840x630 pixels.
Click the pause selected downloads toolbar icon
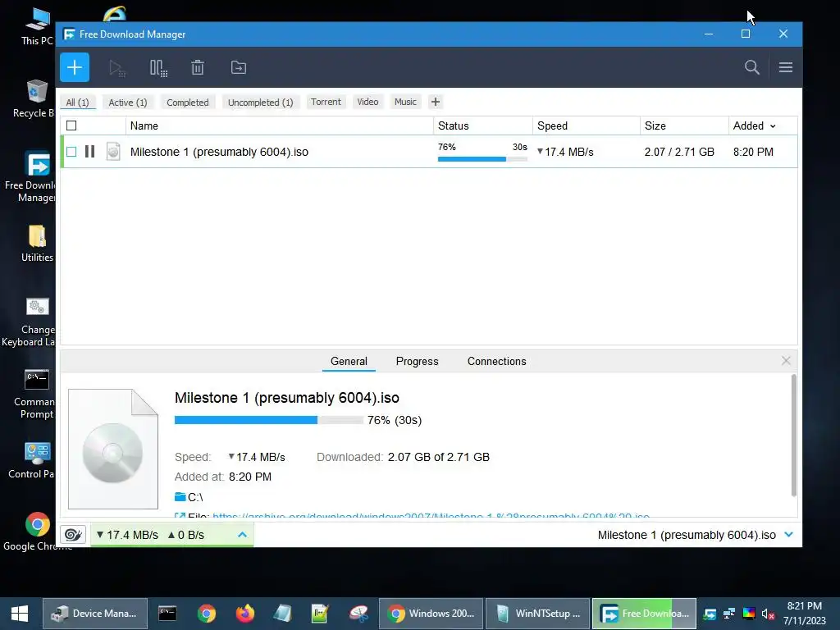coord(158,68)
